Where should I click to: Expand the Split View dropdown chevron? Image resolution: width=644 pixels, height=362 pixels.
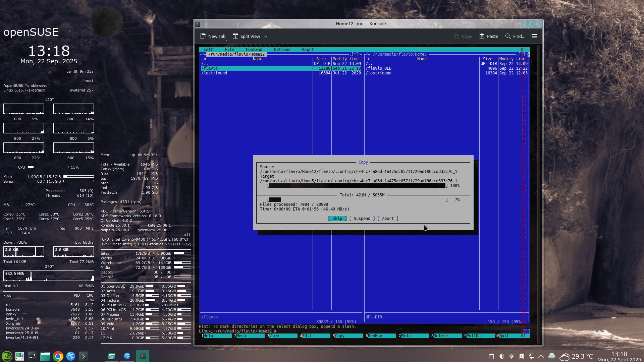[266, 36]
